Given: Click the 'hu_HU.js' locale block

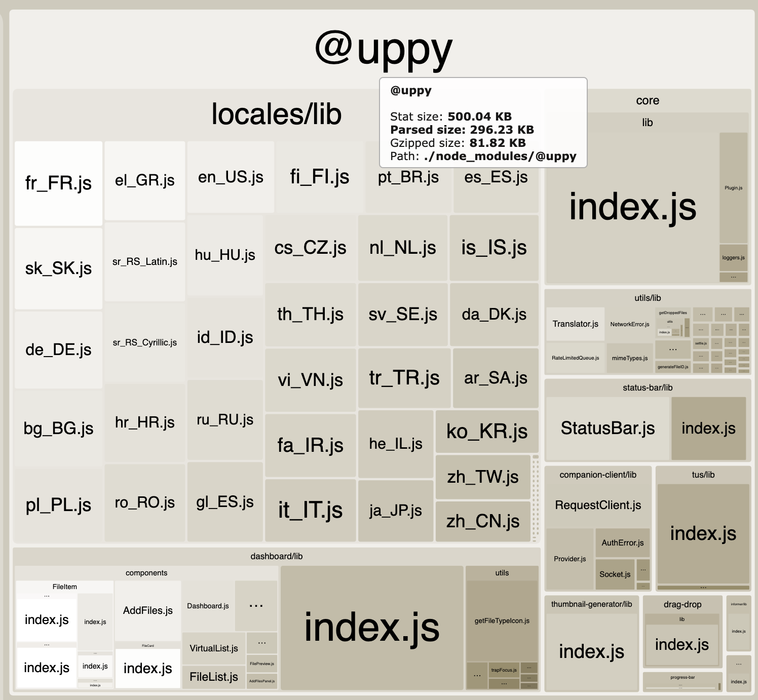Looking at the screenshot, I should click(x=225, y=255).
